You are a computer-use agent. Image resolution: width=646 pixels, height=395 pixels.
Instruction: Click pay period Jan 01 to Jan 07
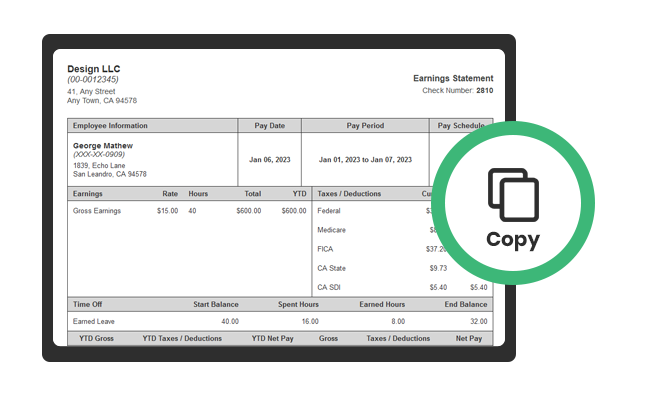[x=365, y=160]
